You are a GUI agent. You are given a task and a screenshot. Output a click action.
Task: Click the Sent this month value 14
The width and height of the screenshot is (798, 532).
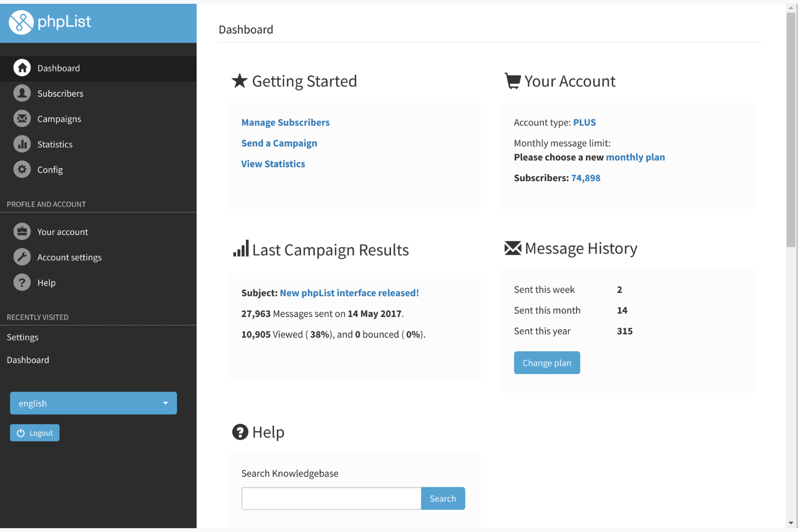click(622, 310)
